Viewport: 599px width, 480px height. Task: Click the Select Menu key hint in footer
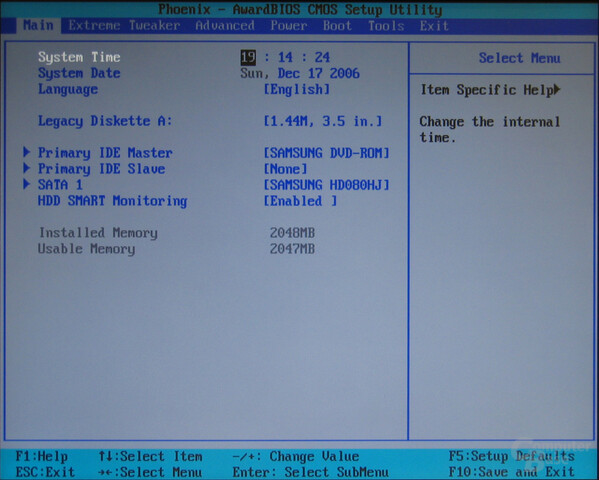(x=150, y=472)
